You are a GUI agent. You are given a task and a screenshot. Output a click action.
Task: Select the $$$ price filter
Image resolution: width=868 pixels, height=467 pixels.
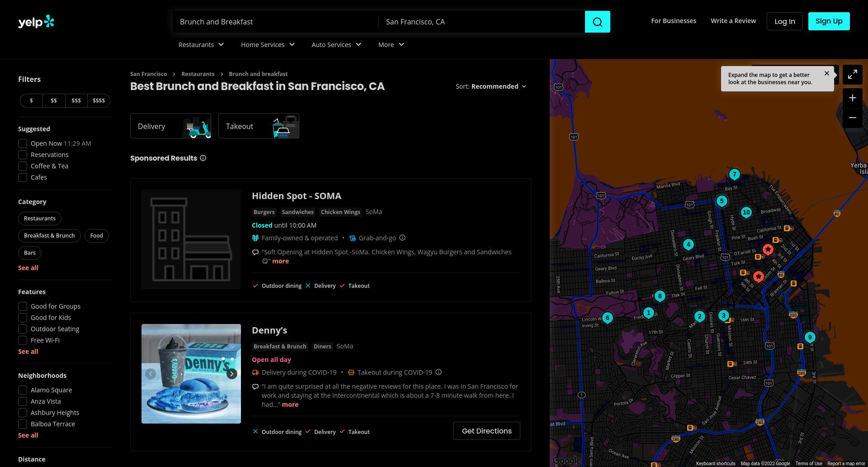tap(76, 100)
